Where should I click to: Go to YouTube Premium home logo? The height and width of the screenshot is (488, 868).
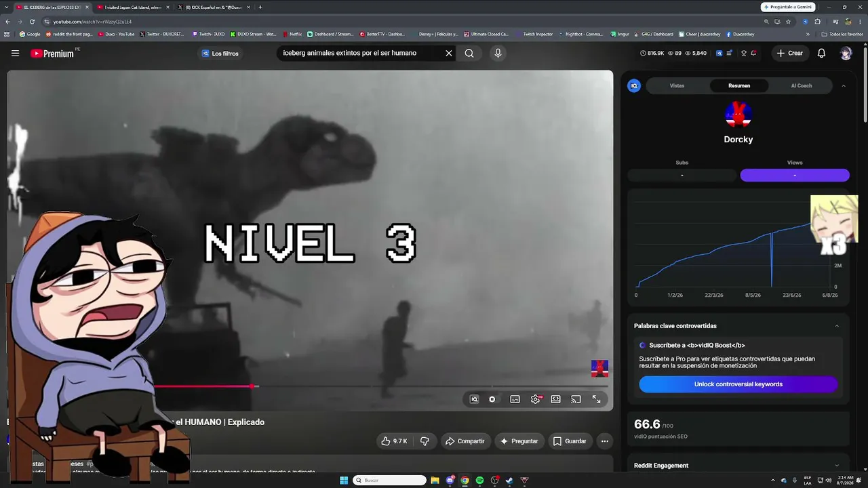click(54, 53)
